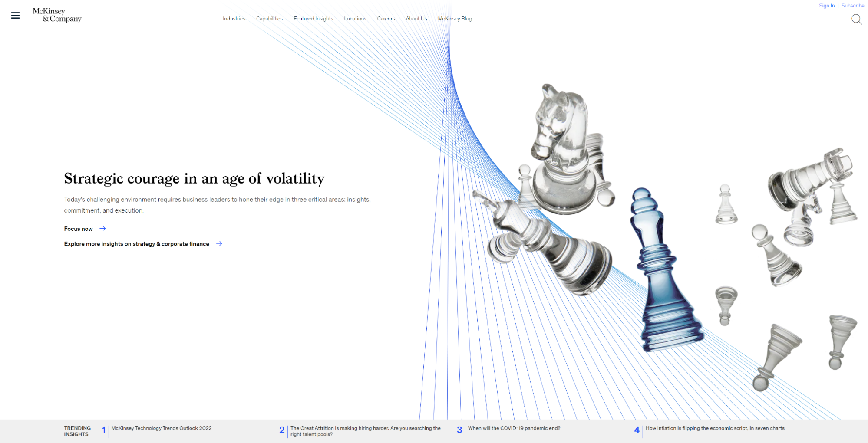Open the Strategic courage in an age headline

[x=194, y=178]
